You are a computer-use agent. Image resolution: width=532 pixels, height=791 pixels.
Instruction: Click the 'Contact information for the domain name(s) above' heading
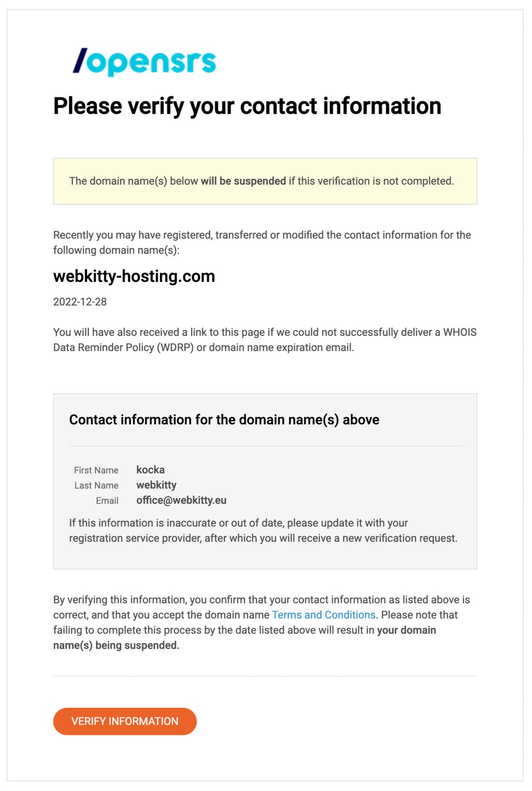[224, 419]
